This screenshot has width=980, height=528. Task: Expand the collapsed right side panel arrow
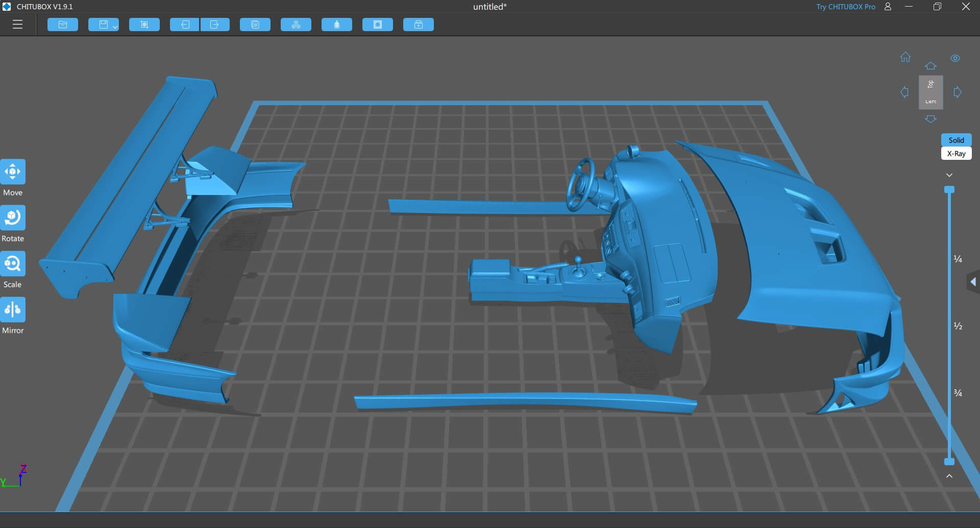coord(973,282)
